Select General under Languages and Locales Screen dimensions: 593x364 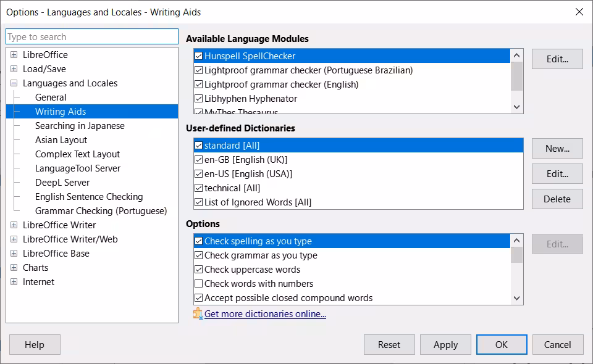click(x=51, y=97)
